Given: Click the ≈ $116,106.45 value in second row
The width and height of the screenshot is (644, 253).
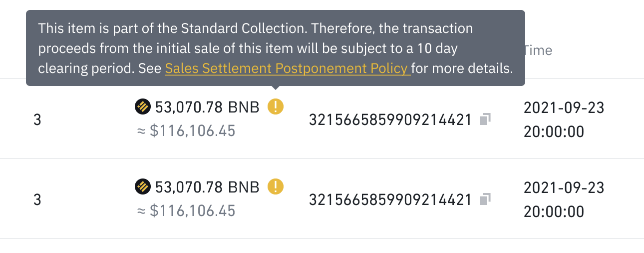Looking at the screenshot, I should pos(186,211).
